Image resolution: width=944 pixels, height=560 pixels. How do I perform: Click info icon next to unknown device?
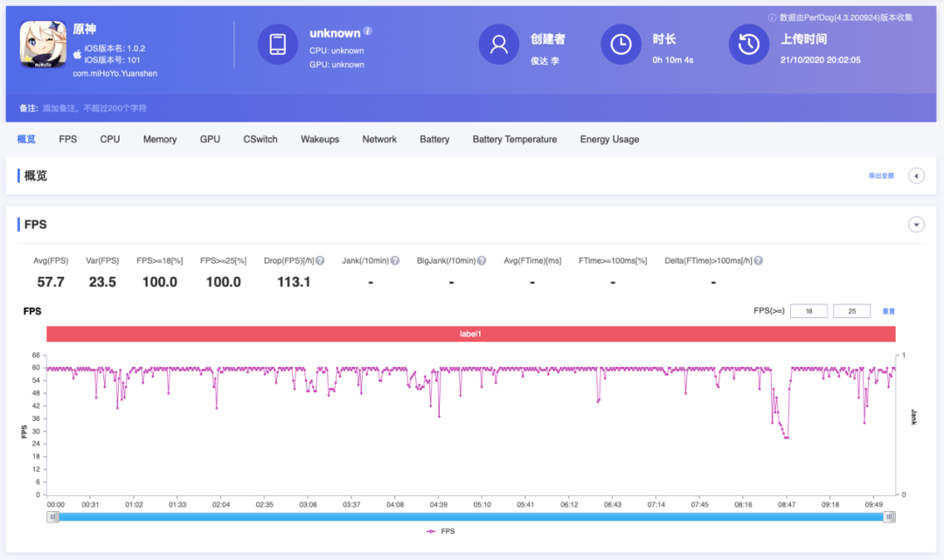point(368,31)
